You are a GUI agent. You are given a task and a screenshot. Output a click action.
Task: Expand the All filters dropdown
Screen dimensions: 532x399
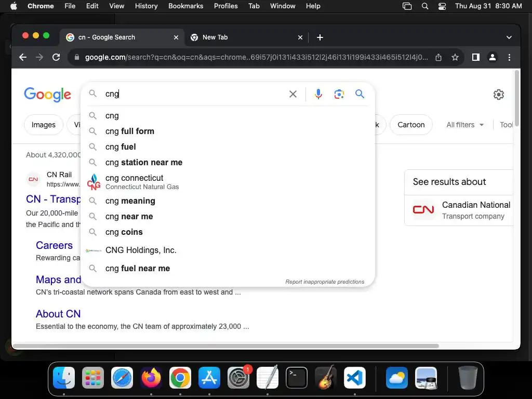465,125
